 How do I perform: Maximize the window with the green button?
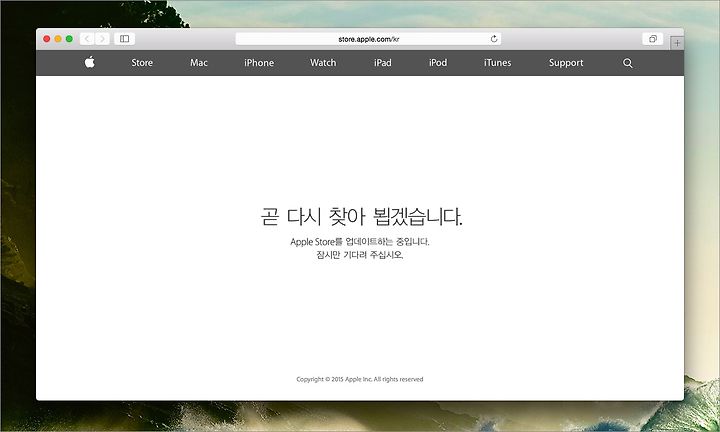69,39
